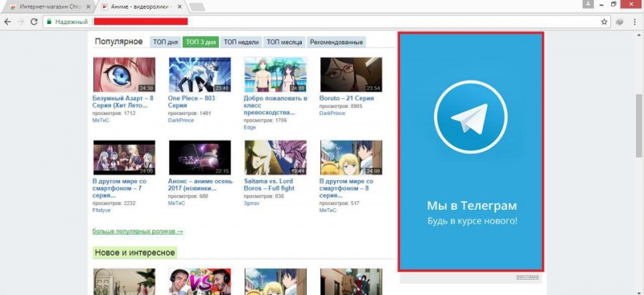Select ТОП месяца filter tab

point(284,42)
